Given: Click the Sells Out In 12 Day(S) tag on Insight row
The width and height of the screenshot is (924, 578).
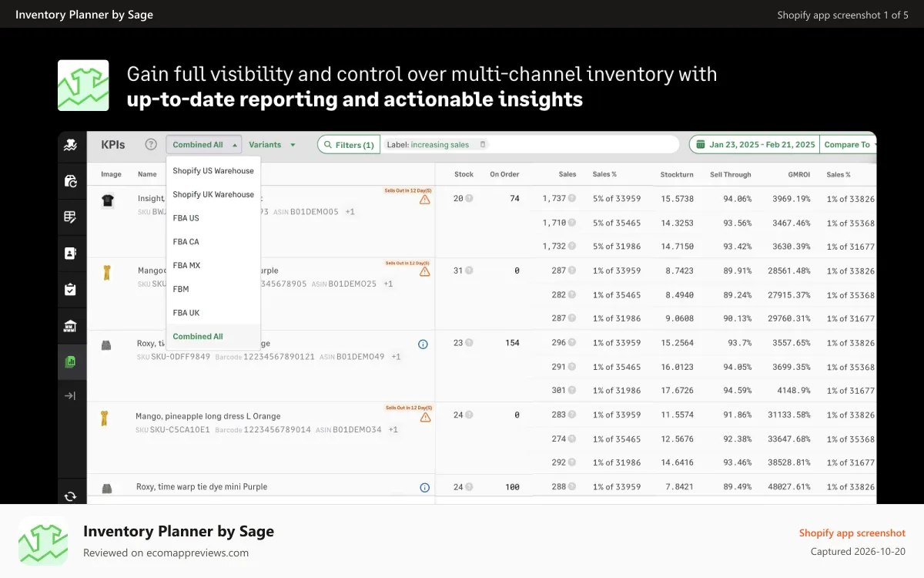Looking at the screenshot, I should click(408, 190).
